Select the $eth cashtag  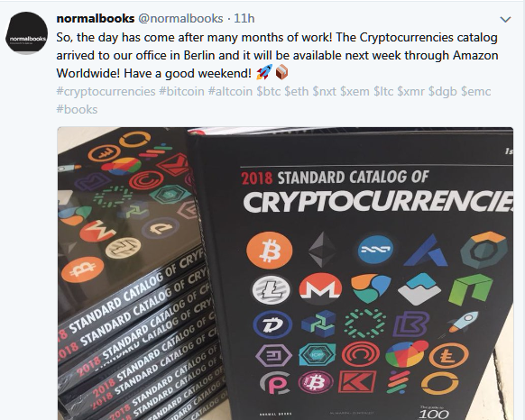pyautogui.click(x=297, y=91)
